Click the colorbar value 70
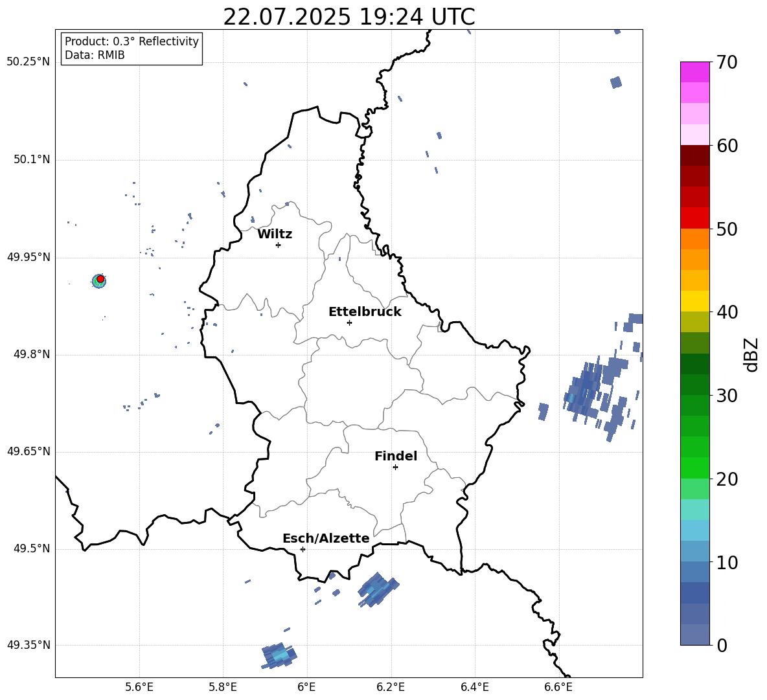Image resolution: width=767 pixels, height=700 pixels. [x=727, y=63]
